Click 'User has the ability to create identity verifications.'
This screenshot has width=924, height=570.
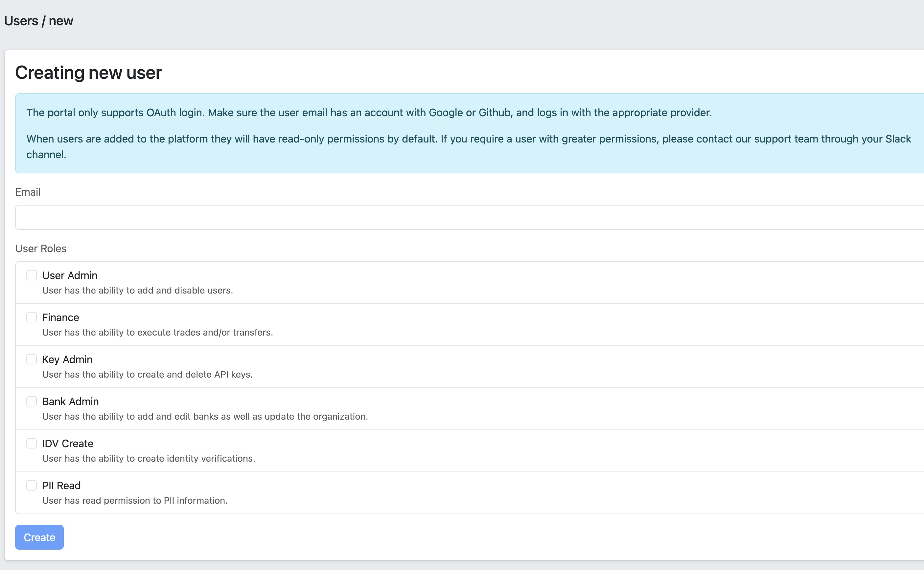pyautogui.click(x=149, y=458)
